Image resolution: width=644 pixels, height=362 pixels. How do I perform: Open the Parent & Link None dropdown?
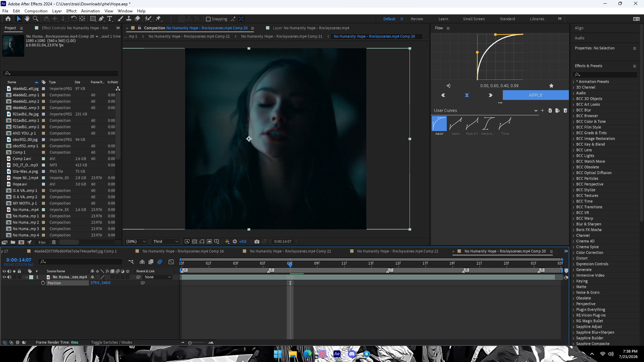(158, 277)
